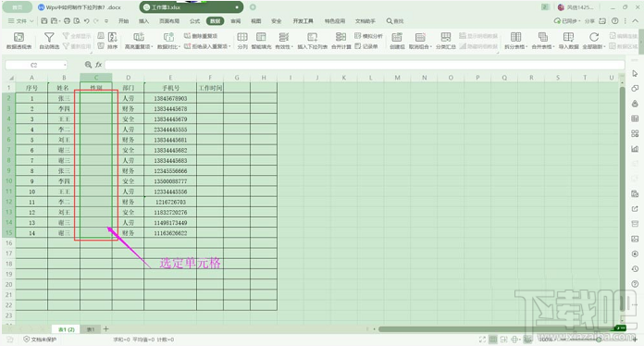Click the 创建组 create group icon

pyautogui.click(x=397, y=41)
